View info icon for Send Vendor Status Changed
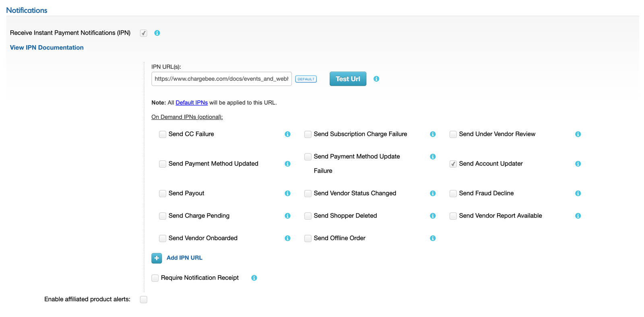 coord(433,193)
